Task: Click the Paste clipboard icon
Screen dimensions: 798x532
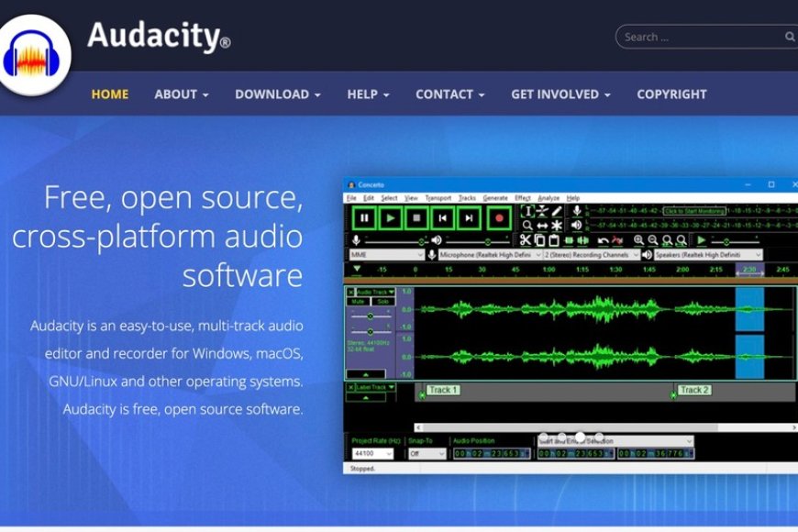Action: click(x=554, y=240)
